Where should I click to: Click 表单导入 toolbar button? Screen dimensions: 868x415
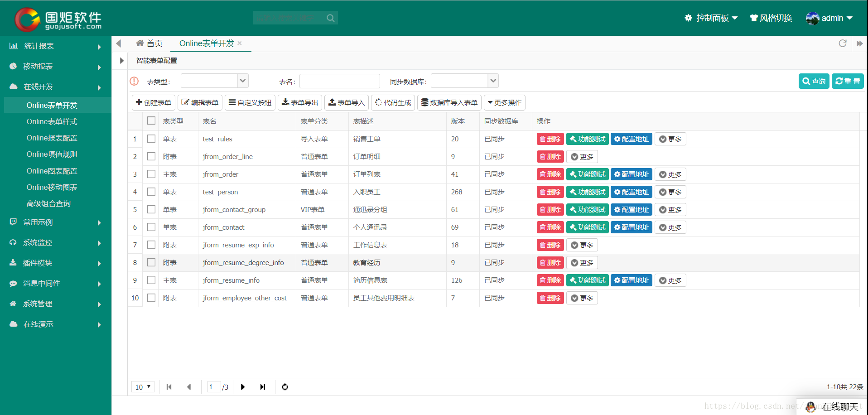pos(347,102)
